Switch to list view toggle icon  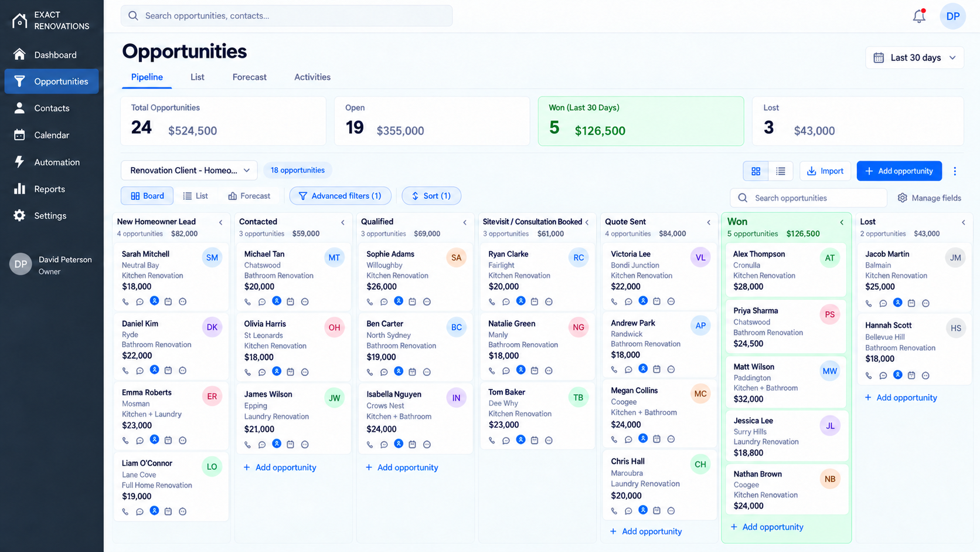(x=781, y=171)
